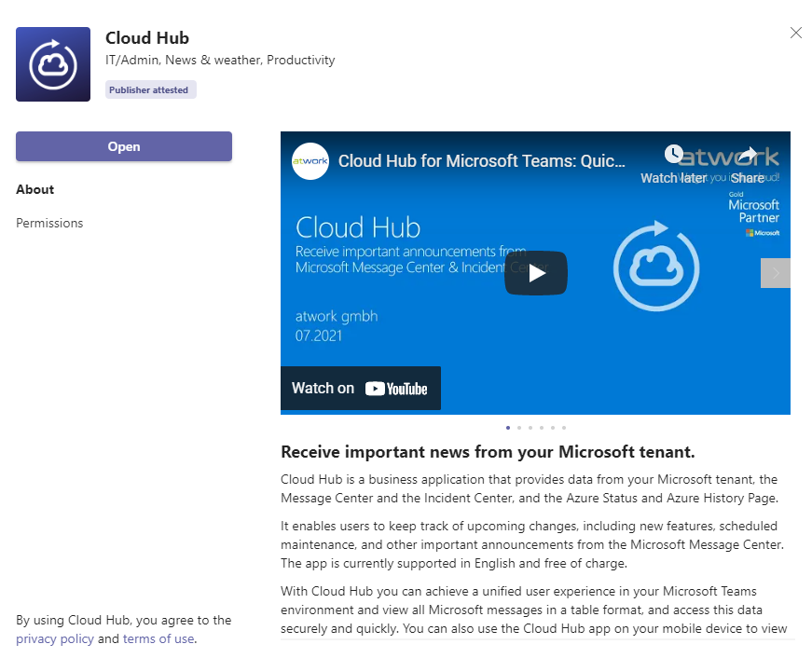Click the Cloud Hub app title
The width and height of the screenshot is (812, 658).
[147, 38]
